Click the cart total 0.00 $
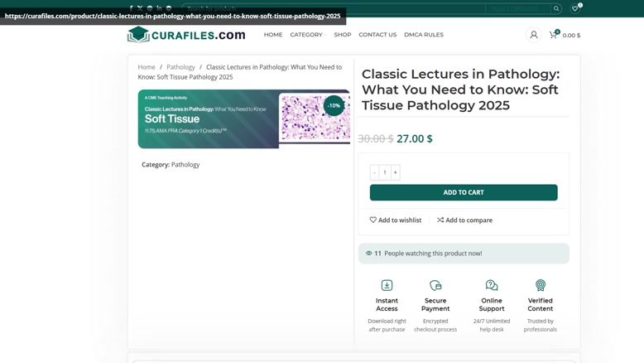This screenshot has height=363, width=644. pyautogui.click(x=571, y=36)
